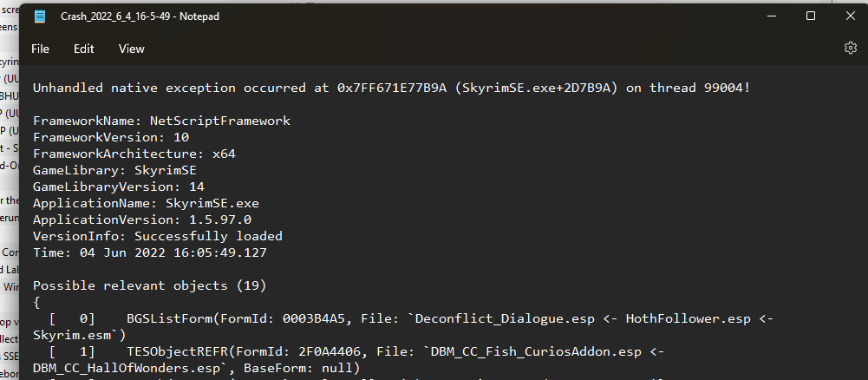Click the FrameworkArchitecture: x64 line
This screenshot has width=868, height=380.
pyautogui.click(x=134, y=154)
